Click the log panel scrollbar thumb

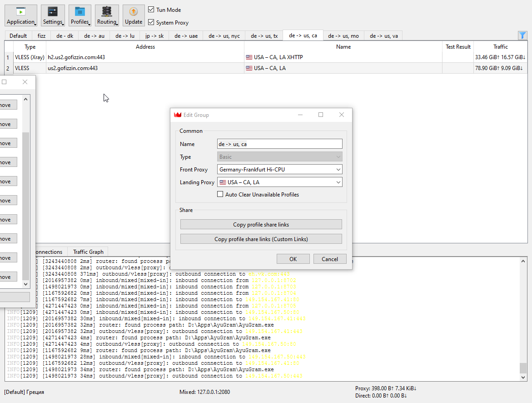pyautogui.click(x=523, y=368)
